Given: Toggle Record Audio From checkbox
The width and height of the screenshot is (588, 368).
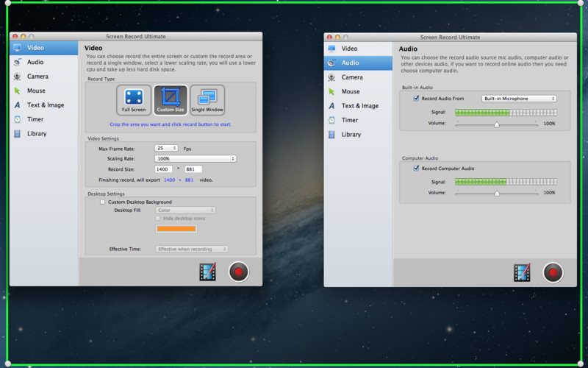Looking at the screenshot, I should pyautogui.click(x=416, y=99).
